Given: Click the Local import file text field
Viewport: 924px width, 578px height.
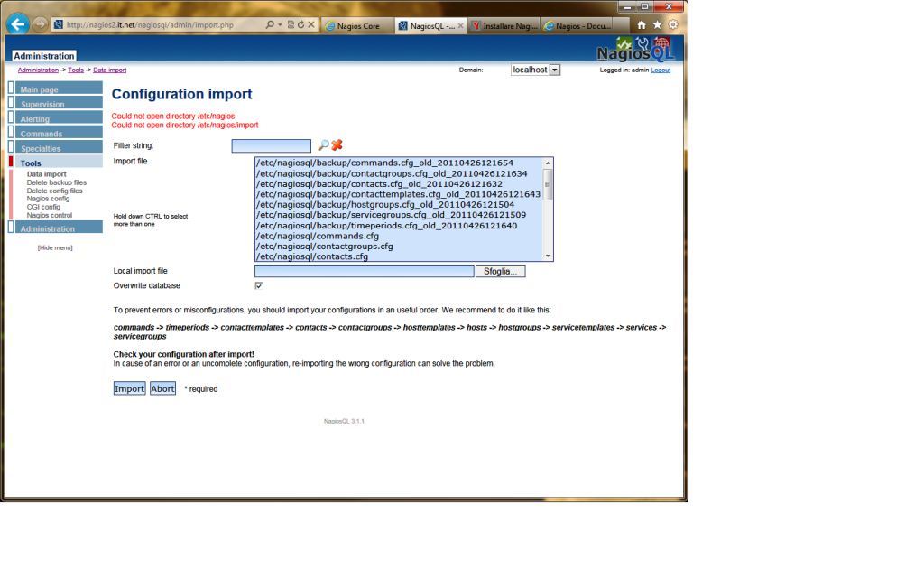Looking at the screenshot, I should [365, 271].
